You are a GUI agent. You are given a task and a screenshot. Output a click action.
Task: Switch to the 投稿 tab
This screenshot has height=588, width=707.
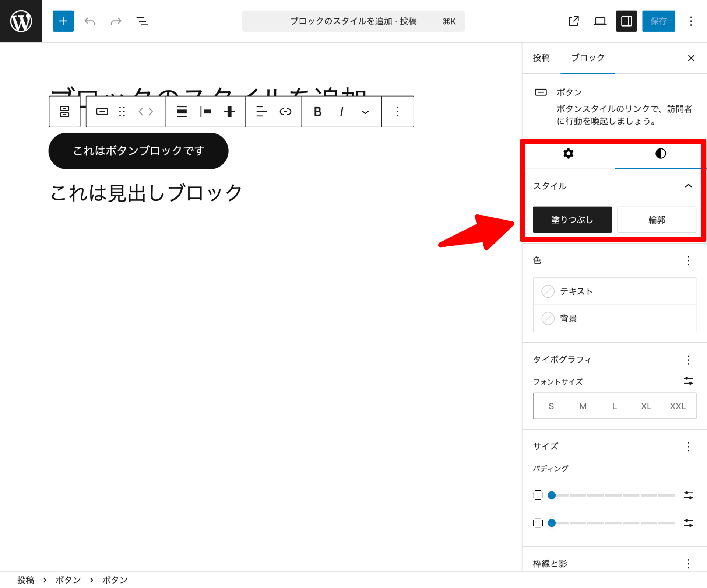(x=541, y=58)
